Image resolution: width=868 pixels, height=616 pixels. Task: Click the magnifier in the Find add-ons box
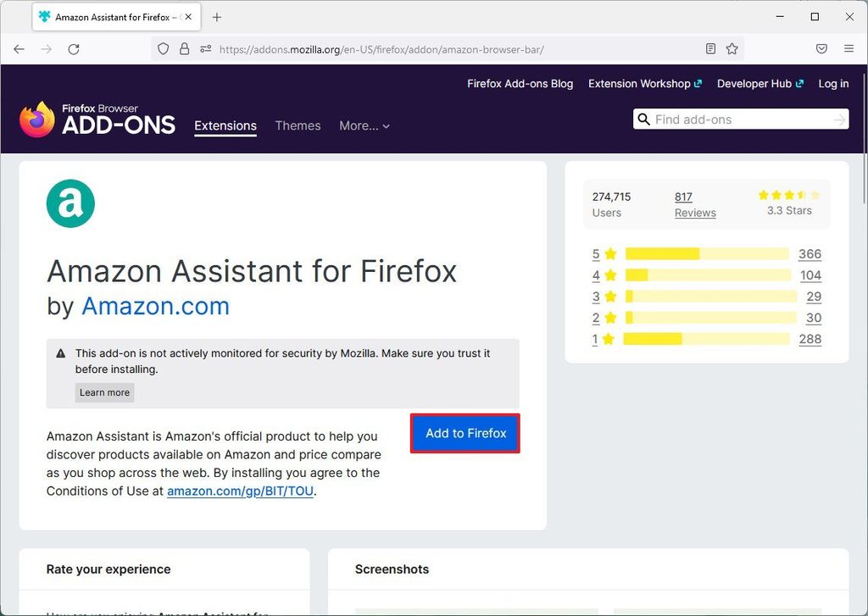[644, 119]
